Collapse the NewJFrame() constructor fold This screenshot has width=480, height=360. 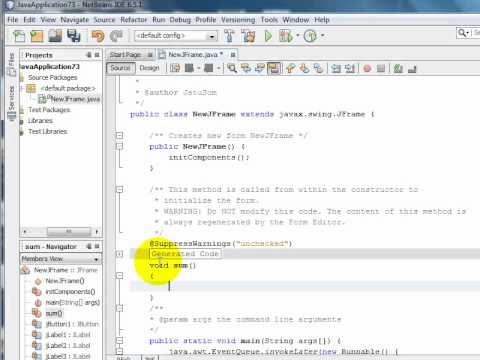(119, 146)
